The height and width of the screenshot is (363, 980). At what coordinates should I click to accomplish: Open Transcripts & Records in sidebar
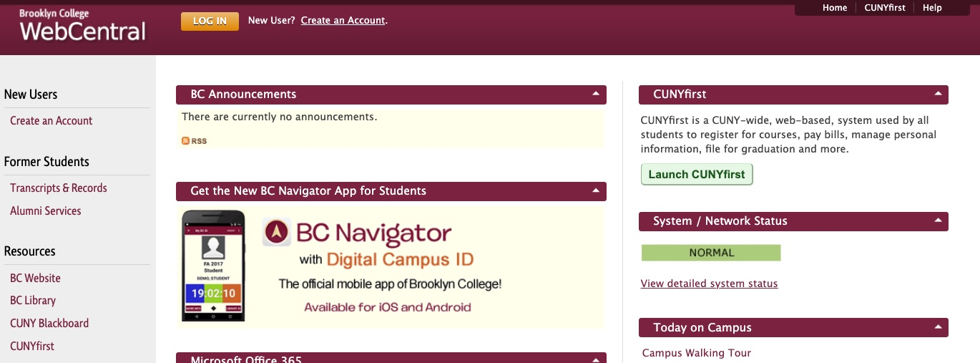tap(59, 188)
